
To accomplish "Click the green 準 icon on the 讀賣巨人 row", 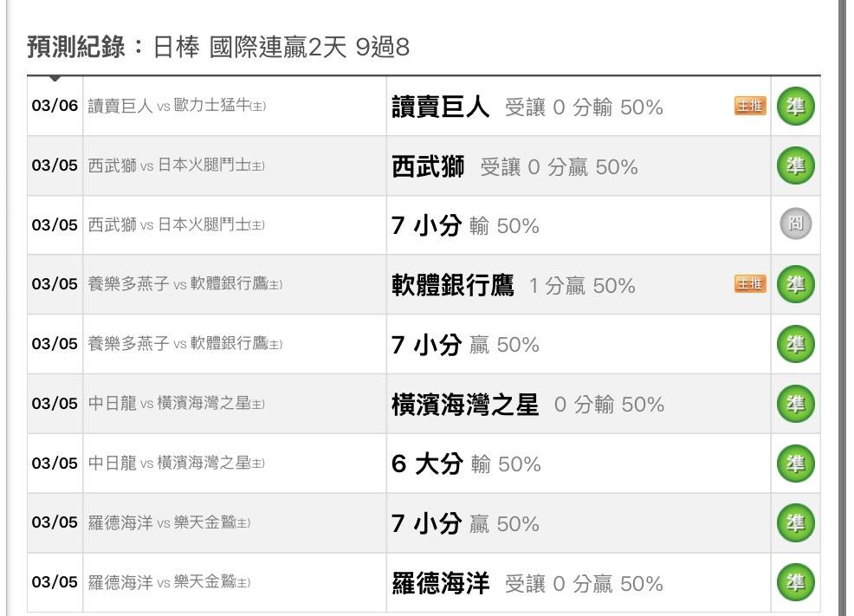I will 796,106.
